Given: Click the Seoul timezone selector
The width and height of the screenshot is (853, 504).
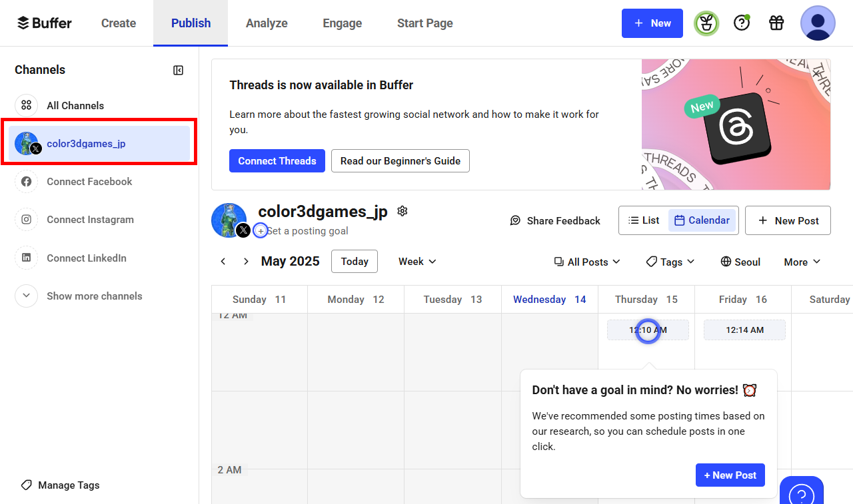Looking at the screenshot, I should click(740, 262).
